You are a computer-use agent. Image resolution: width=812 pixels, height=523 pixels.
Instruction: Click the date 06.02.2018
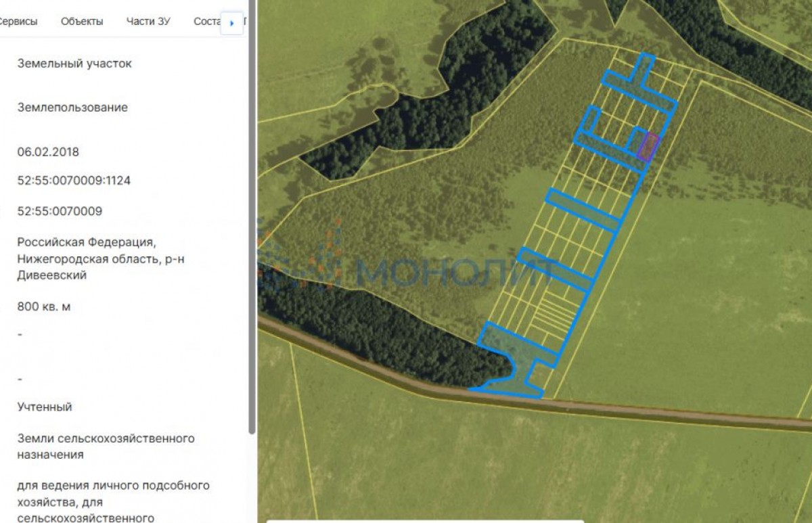tap(48, 152)
